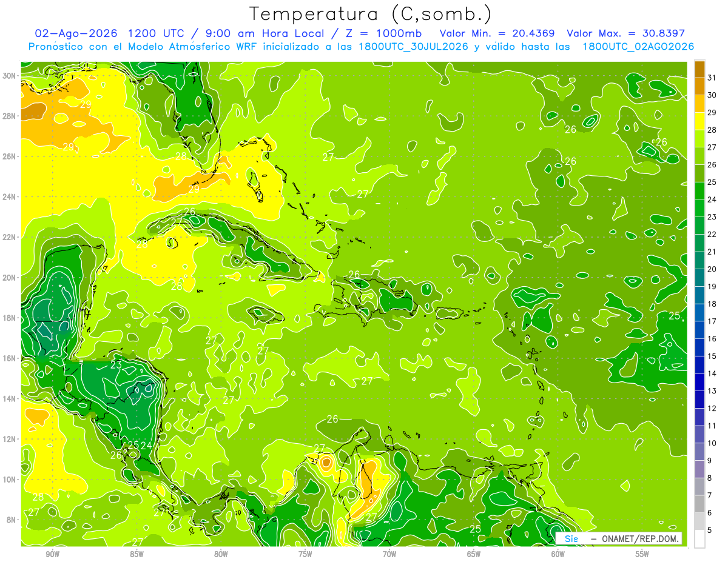Click the 30N latitude axis label
This screenshot has height=562, width=728.
(10, 76)
